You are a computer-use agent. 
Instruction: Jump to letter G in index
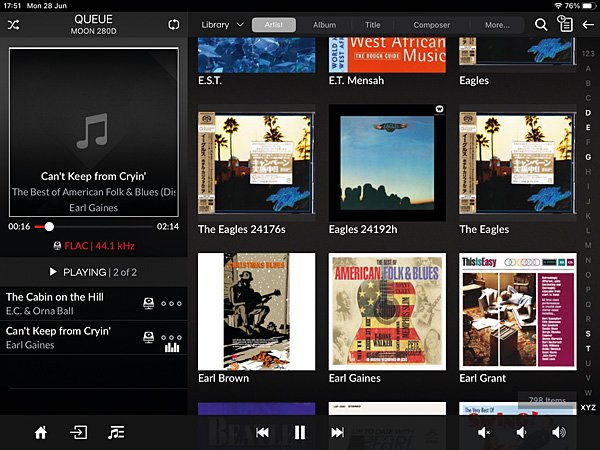588,157
